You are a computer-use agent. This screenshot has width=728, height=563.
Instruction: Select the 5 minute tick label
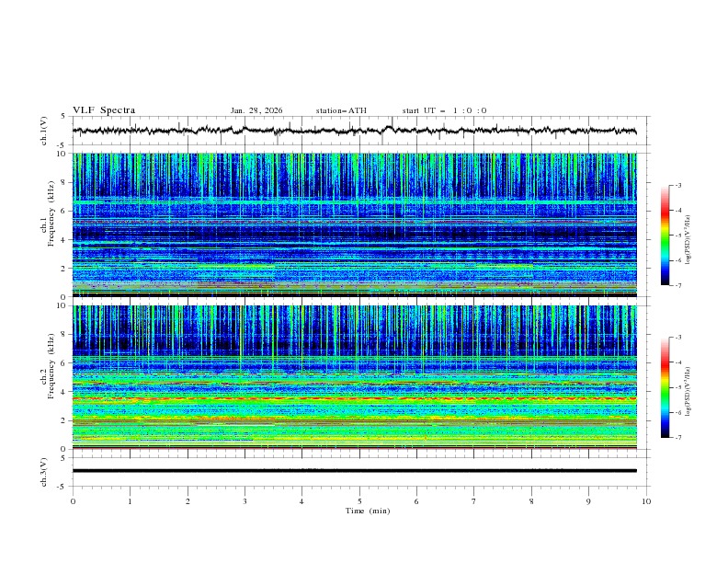click(x=359, y=500)
